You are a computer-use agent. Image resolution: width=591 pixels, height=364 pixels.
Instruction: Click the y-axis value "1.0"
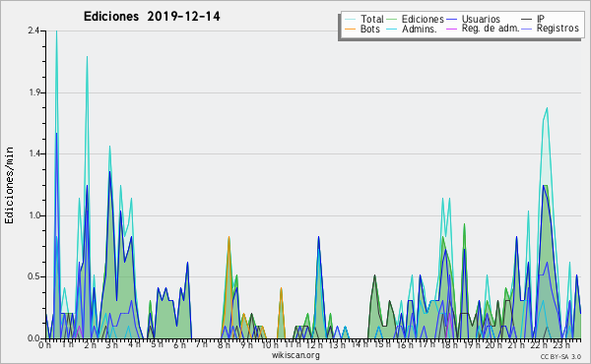click(x=34, y=215)
